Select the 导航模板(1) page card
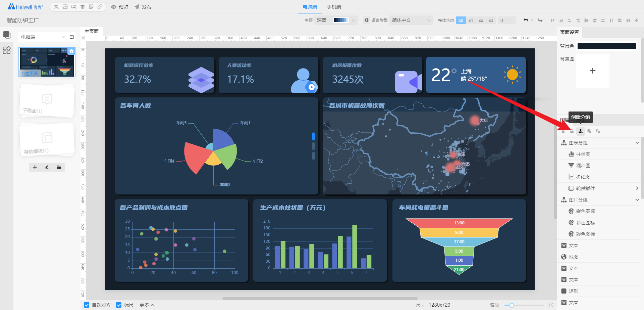This screenshot has width=644, height=310. click(47, 139)
